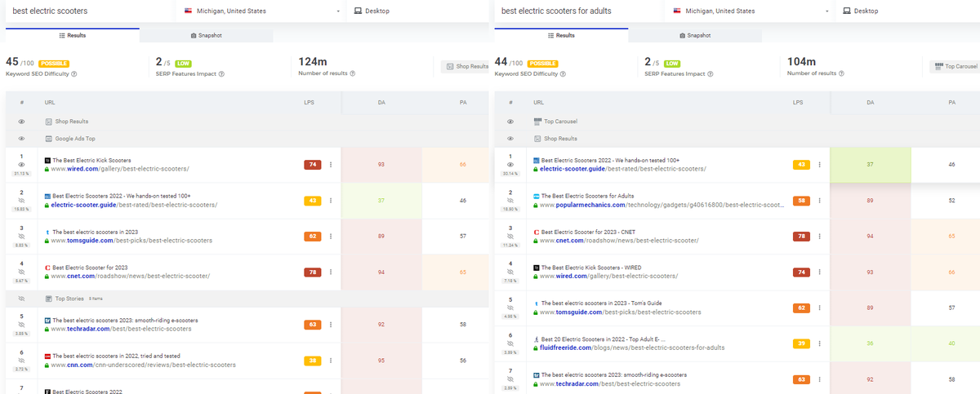This screenshot has width=980, height=394.
Task: Open Desktop device selector in left panel
Action: [418, 11]
